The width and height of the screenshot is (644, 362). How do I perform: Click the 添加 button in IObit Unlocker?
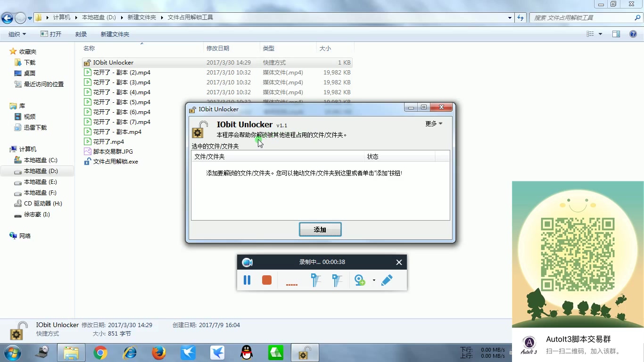pos(320,230)
